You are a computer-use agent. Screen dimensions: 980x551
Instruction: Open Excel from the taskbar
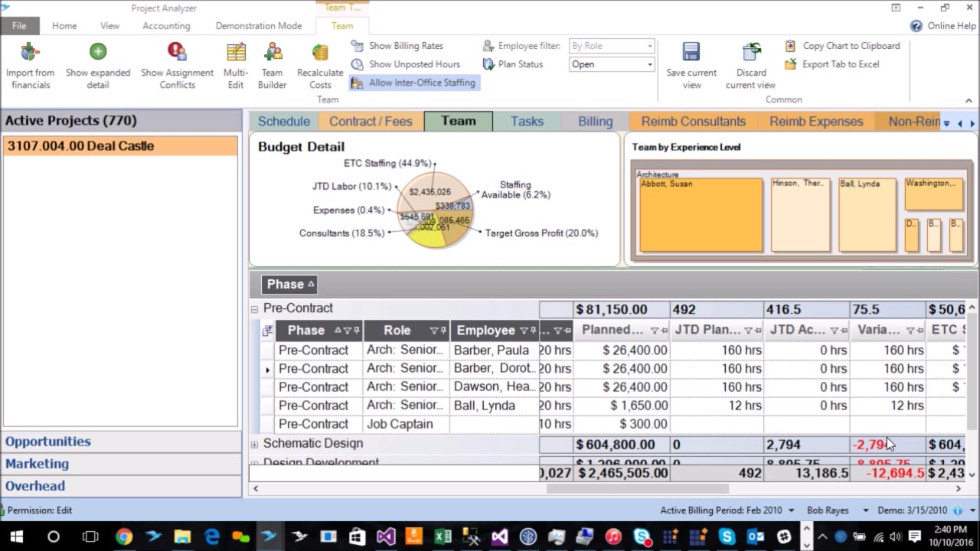[x=443, y=536]
